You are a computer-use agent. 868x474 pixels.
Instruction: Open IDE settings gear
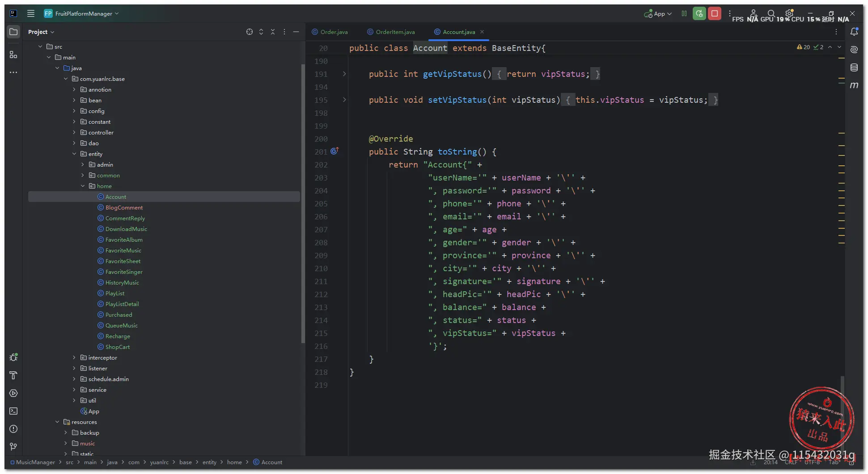[x=790, y=13]
